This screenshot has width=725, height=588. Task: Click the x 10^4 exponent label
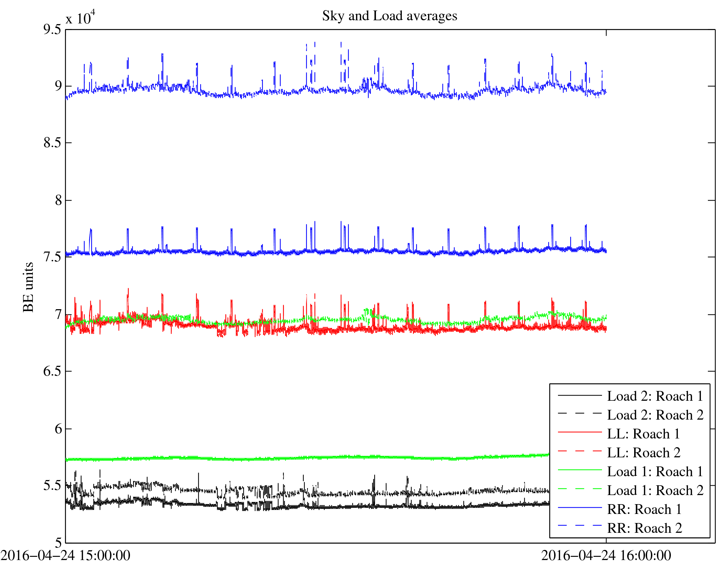coord(80,17)
